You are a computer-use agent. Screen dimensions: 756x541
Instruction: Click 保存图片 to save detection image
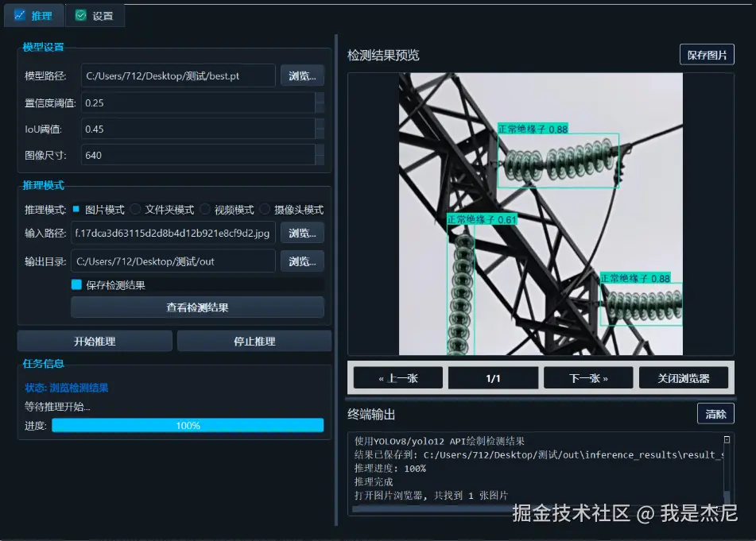coord(707,54)
